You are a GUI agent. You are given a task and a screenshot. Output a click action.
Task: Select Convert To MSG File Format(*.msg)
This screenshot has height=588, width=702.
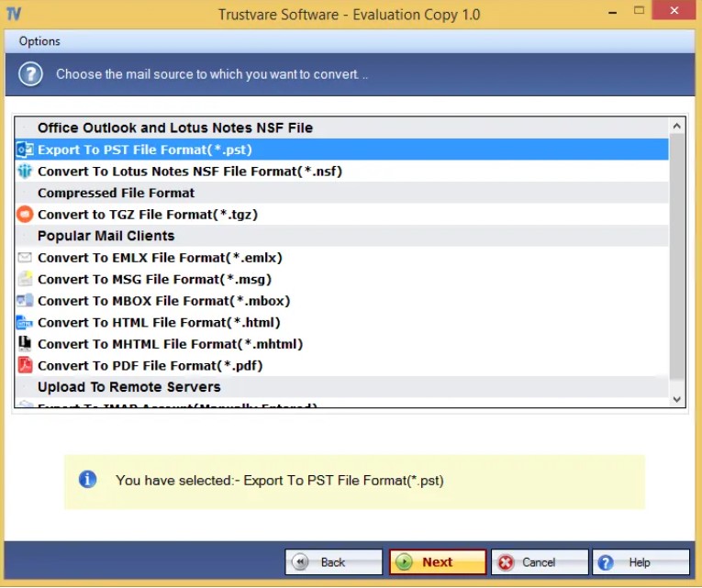[341, 279]
